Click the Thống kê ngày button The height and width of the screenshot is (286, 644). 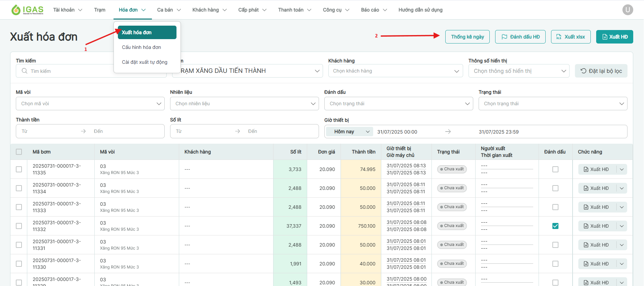coord(468,37)
